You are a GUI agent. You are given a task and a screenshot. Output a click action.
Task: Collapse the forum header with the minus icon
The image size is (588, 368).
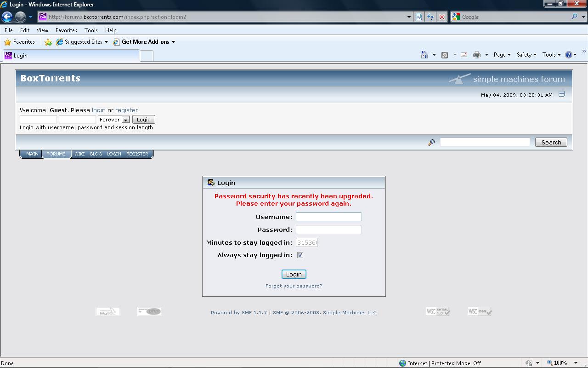[561, 94]
